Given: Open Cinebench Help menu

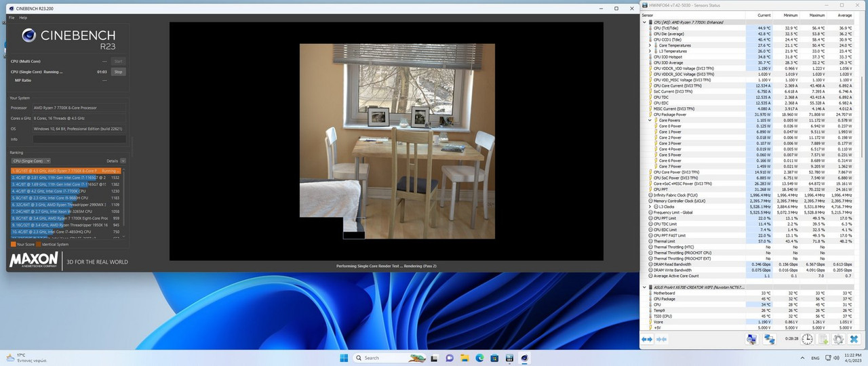Looking at the screenshot, I should coord(23,18).
